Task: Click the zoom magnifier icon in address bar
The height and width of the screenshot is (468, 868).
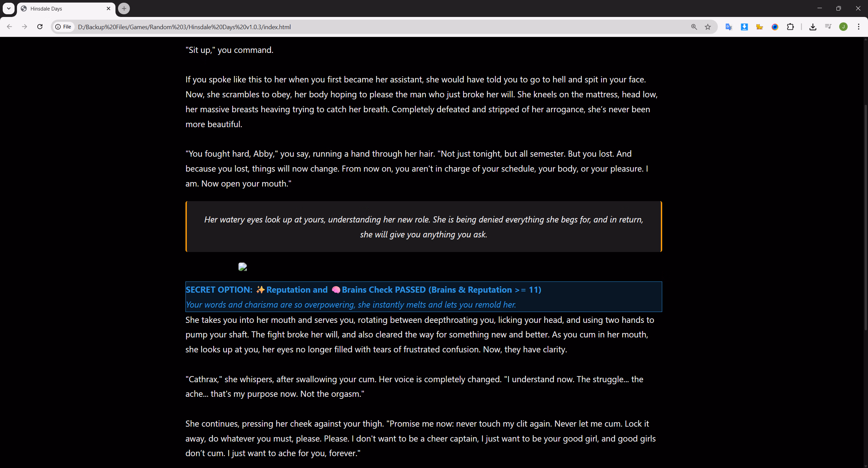Action: (694, 27)
